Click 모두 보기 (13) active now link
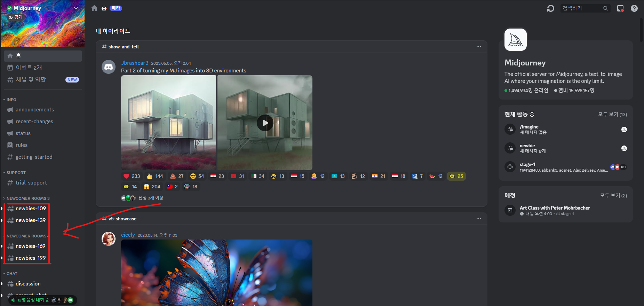644x306 pixels. tap(612, 114)
